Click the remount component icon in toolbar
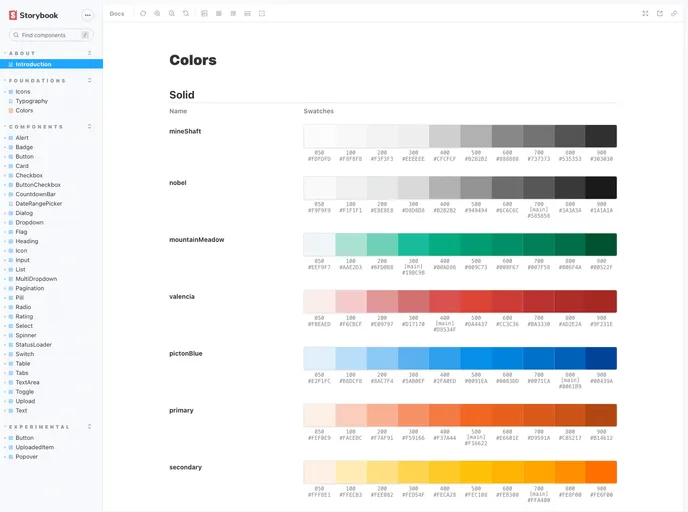 click(x=143, y=14)
